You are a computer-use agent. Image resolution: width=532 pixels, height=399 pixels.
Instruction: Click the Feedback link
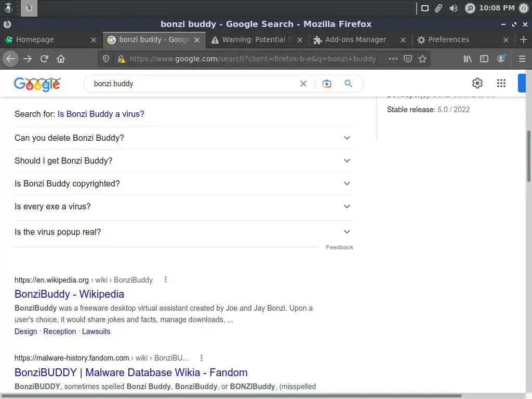339,247
